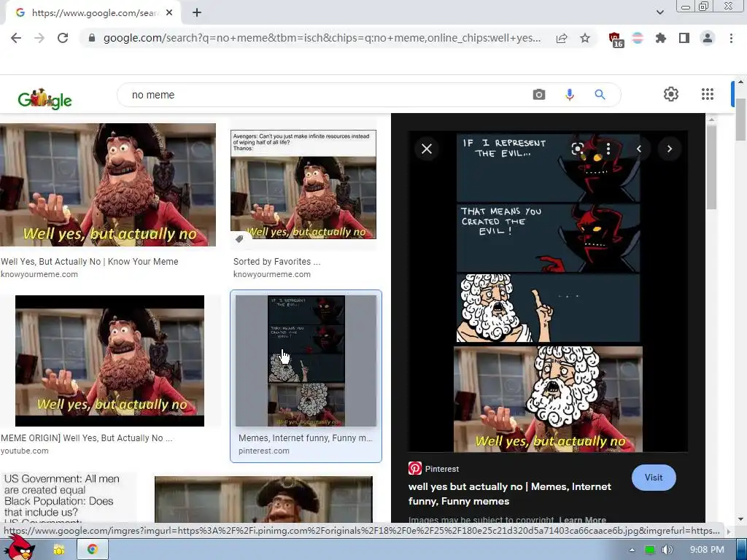747x560 pixels.
Task: Open a new browser tab
Action: click(197, 13)
